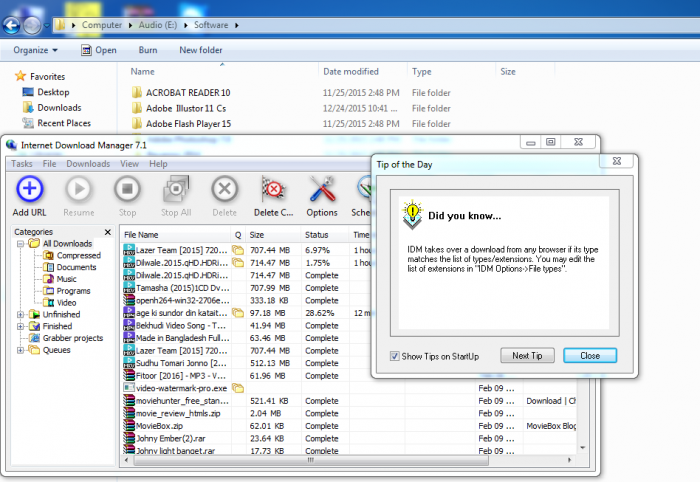Open the Help menu
The image size is (700, 482).
coord(158,164)
